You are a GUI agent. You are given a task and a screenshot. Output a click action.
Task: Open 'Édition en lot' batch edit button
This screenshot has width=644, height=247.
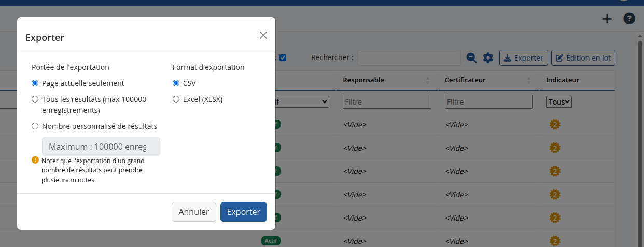(583, 58)
